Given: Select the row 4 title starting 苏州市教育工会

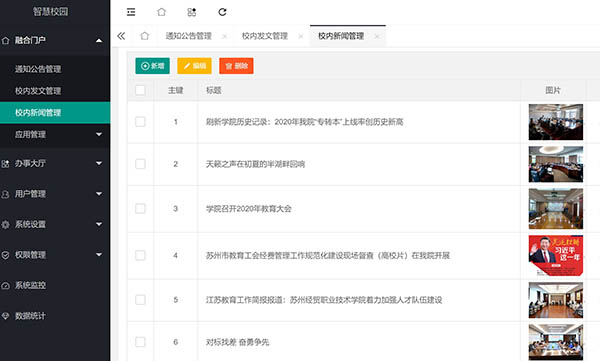Looking at the screenshot, I should coord(328,255).
